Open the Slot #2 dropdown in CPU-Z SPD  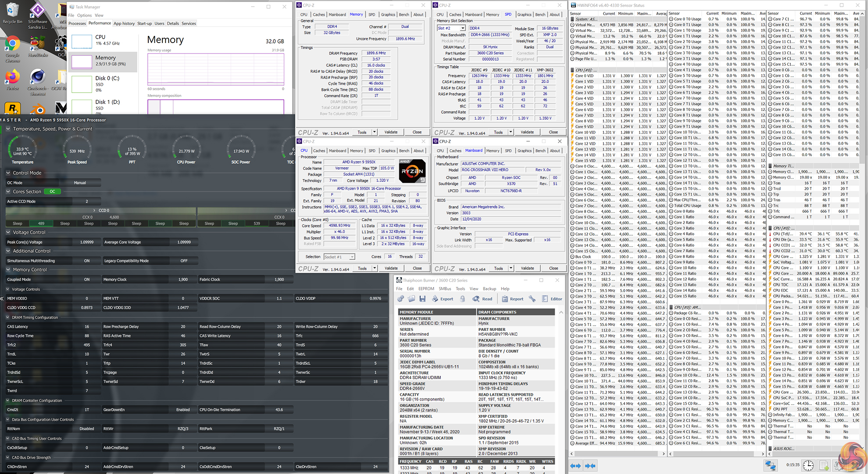[x=462, y=28]
